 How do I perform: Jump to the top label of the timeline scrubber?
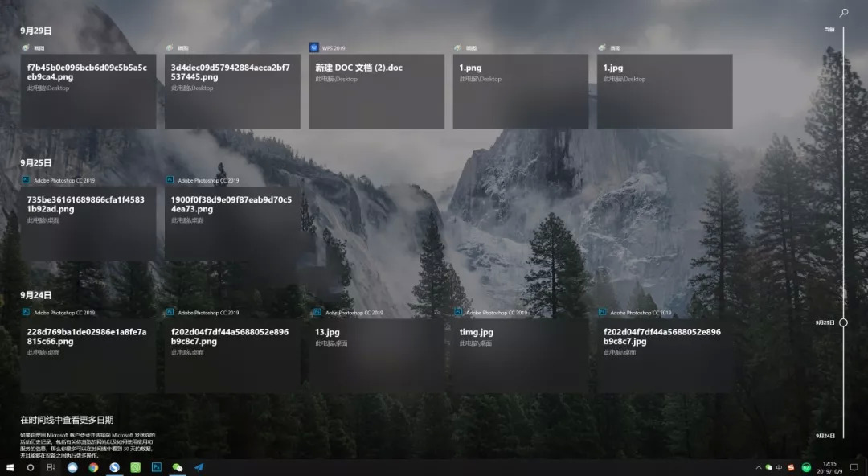pyautogui.click(x=829, y=30)
